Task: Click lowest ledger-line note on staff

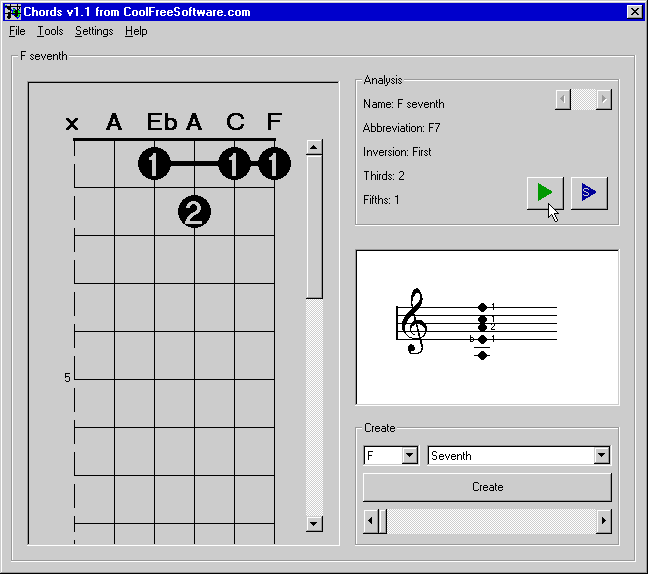Action: [482, 355]
